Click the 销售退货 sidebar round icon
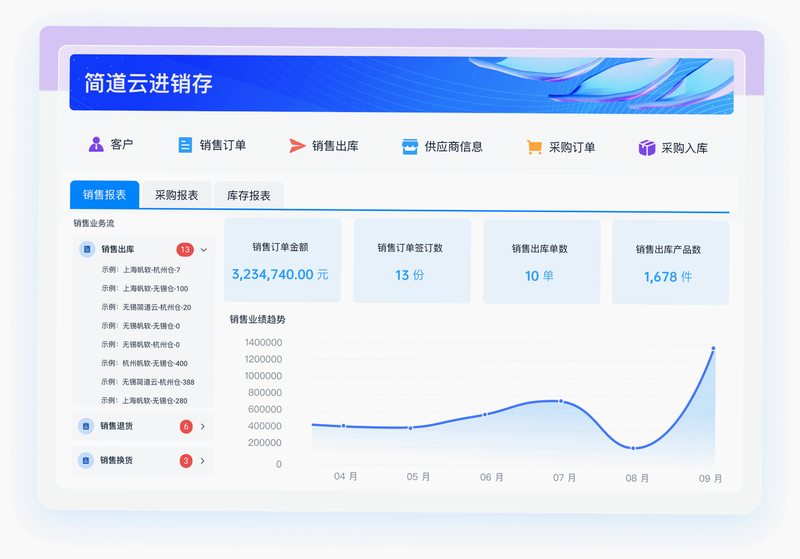Viewport: 800px width, 559px height. pos(86,426)
